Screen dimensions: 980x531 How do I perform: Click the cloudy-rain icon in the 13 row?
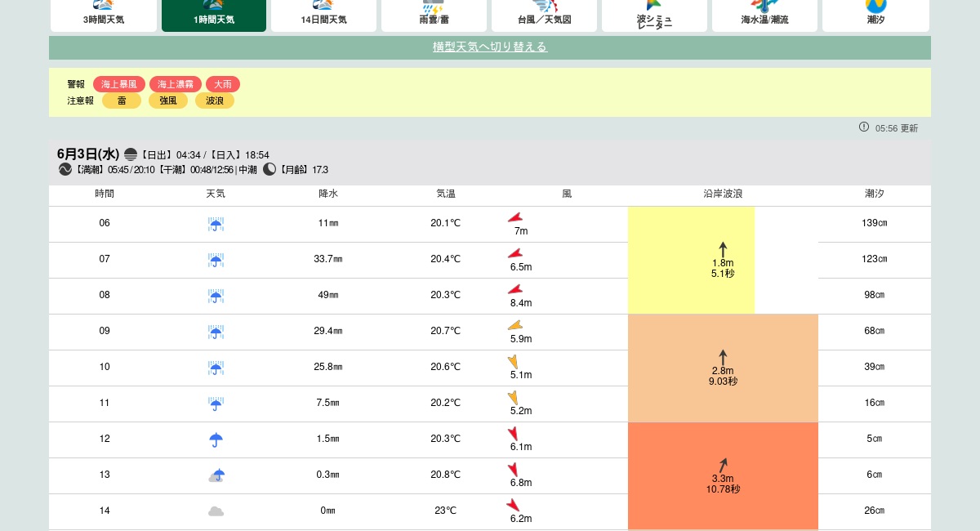pyautogui.click(x=216, y=475)
